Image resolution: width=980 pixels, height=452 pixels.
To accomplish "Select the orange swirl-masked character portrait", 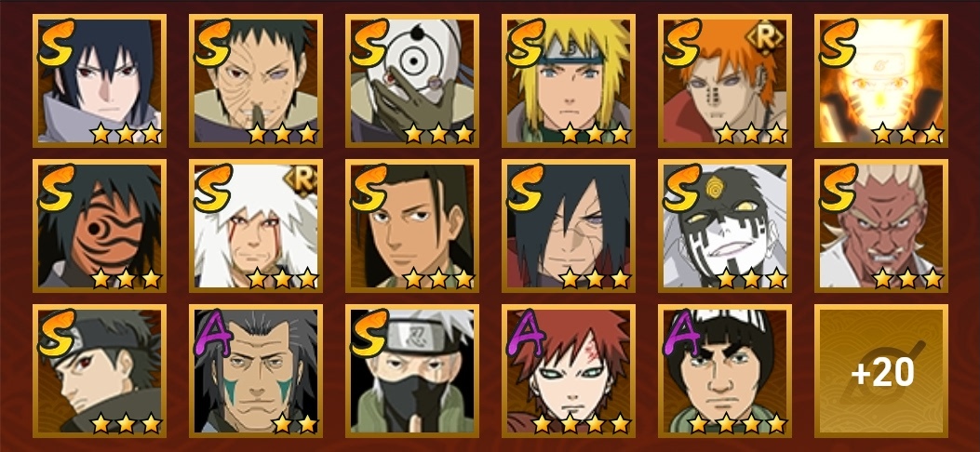I will tap(100, 226).
